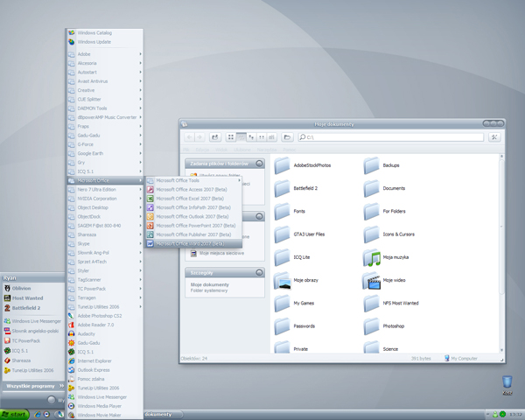Launch Microsoft Office Publisher 2007 (Beta)
Viewport: 525px width, 420px height.
[194, 234]
